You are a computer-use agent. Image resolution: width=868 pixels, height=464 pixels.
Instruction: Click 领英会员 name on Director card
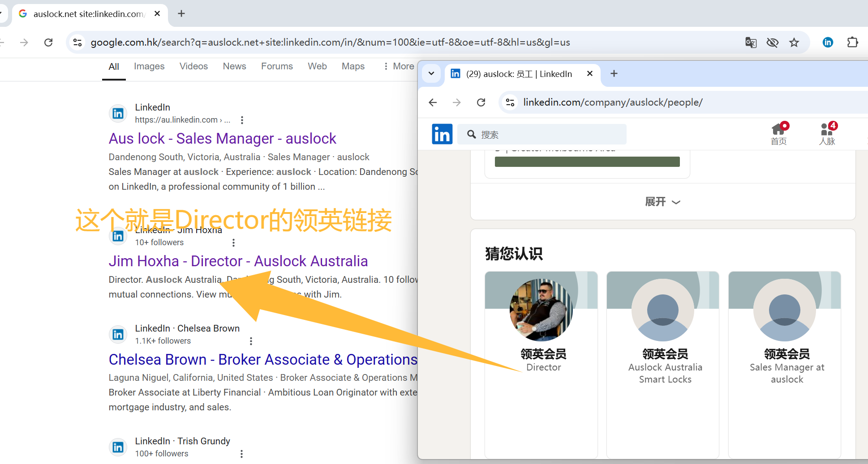pos(544,354)
